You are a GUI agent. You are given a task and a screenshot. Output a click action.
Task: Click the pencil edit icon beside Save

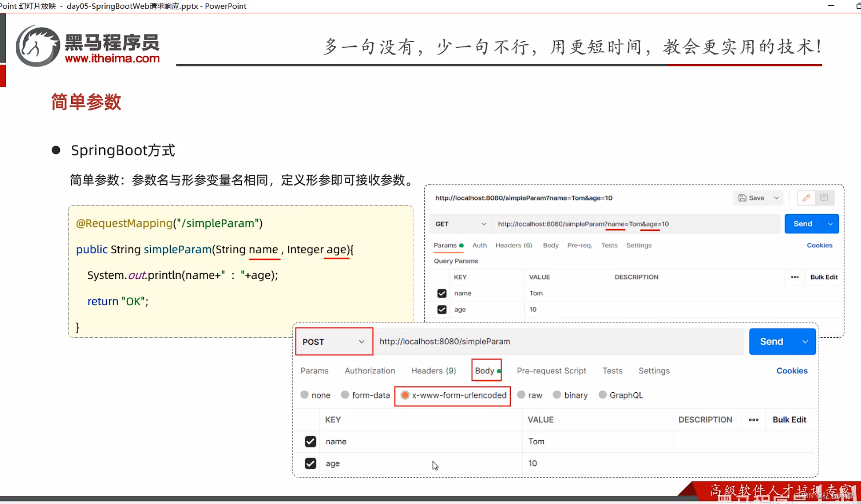point(806,198)
